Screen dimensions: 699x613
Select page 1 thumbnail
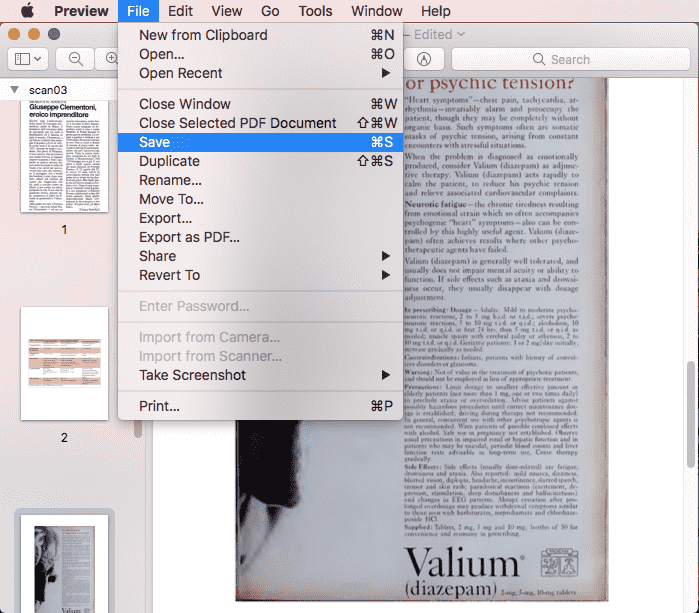pos(64,156)
